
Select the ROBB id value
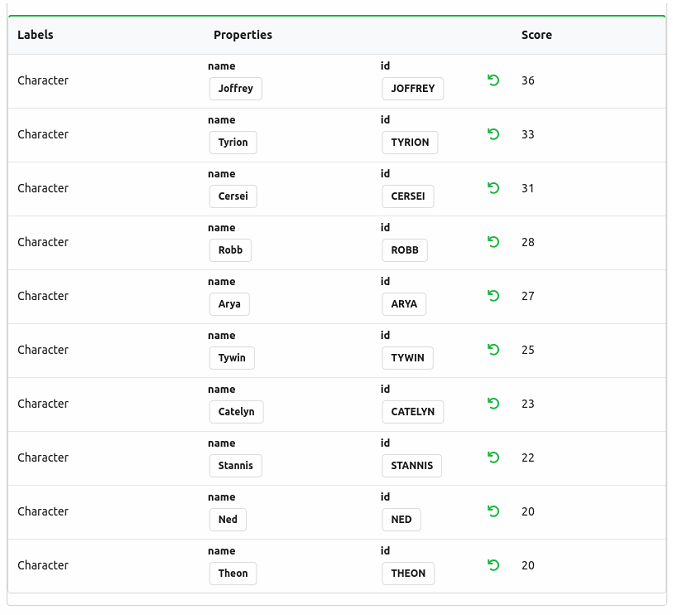(x=405, y=250)
